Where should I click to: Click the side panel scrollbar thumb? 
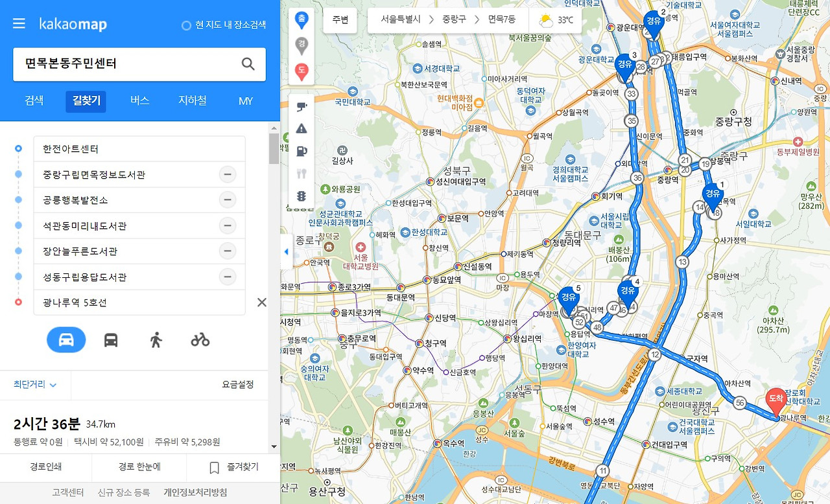tap(274, 149)
